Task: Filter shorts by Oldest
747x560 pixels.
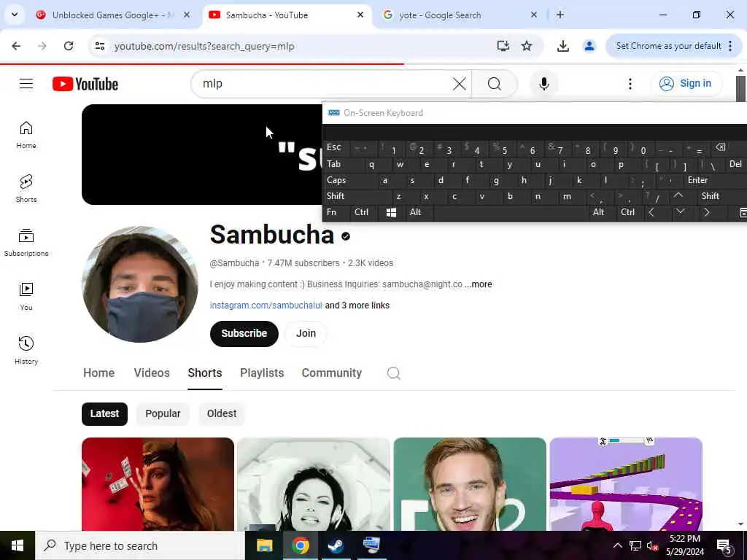Action: pos(222,413)
